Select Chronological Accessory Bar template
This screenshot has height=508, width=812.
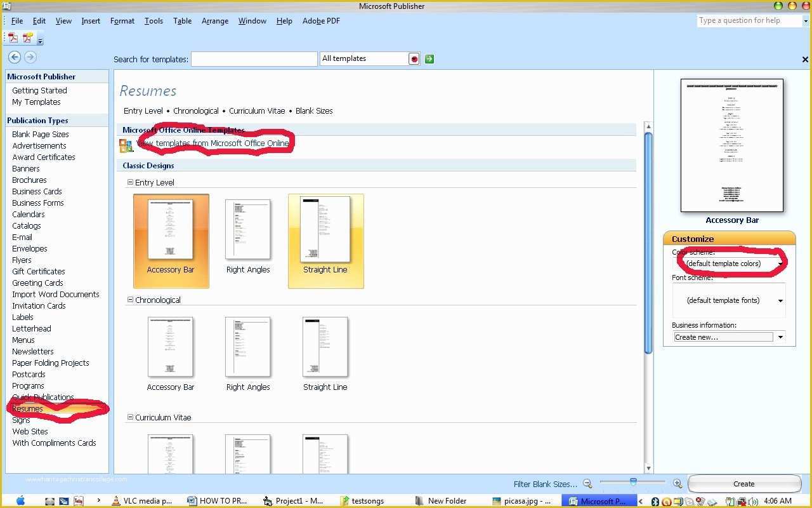171,354
